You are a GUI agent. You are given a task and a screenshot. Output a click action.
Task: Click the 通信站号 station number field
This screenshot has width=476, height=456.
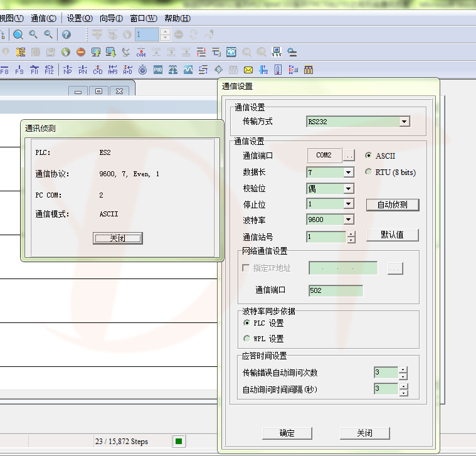(326, 237)
